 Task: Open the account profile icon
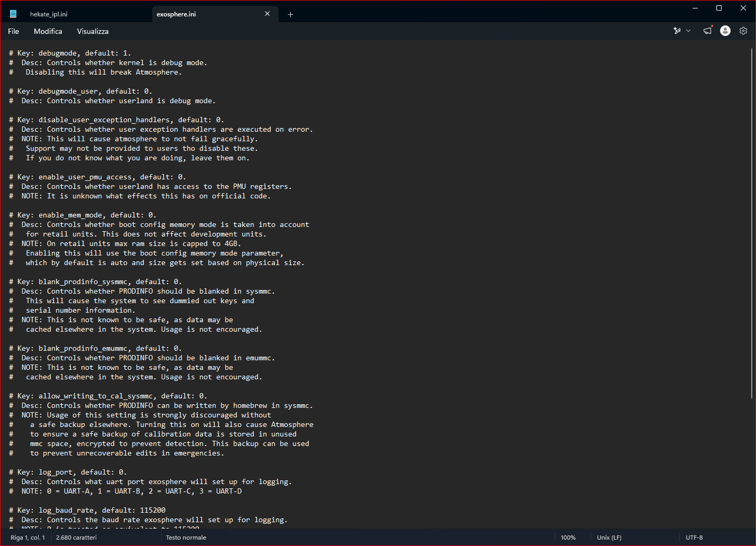725,31
